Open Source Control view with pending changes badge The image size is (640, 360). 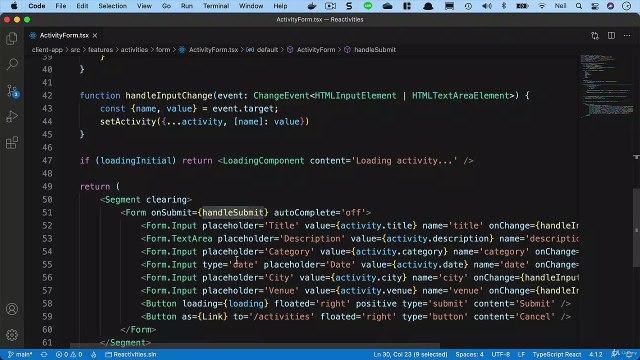pyautogui.click(x=12, y=90)
